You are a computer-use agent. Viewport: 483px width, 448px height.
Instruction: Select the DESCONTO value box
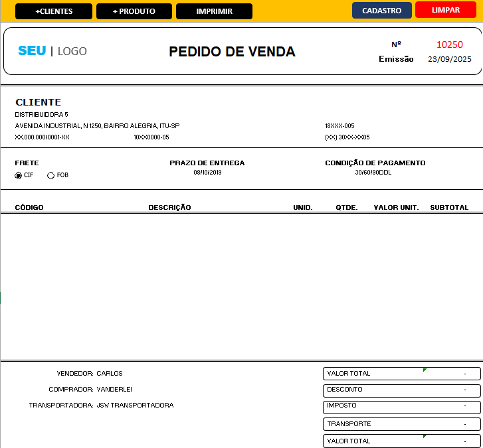pos(401,390)
